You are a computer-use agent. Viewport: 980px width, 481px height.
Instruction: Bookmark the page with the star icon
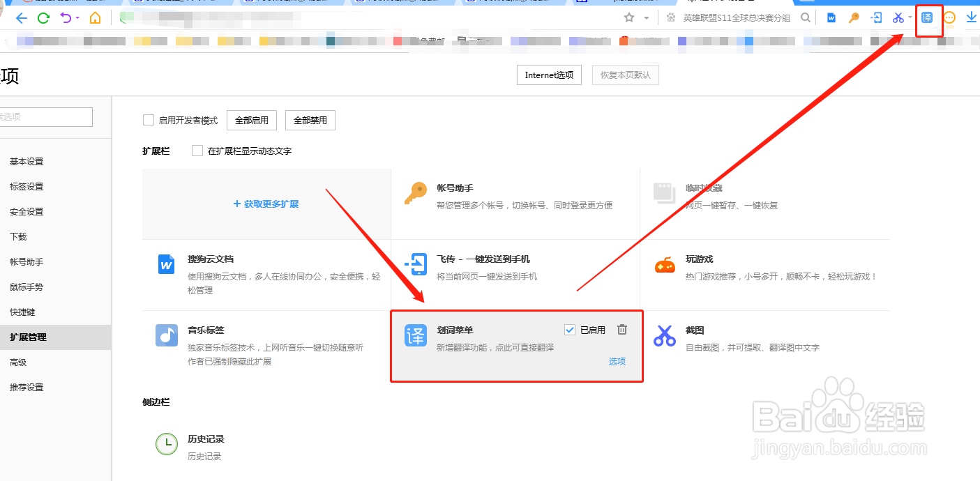coord(629,17)
